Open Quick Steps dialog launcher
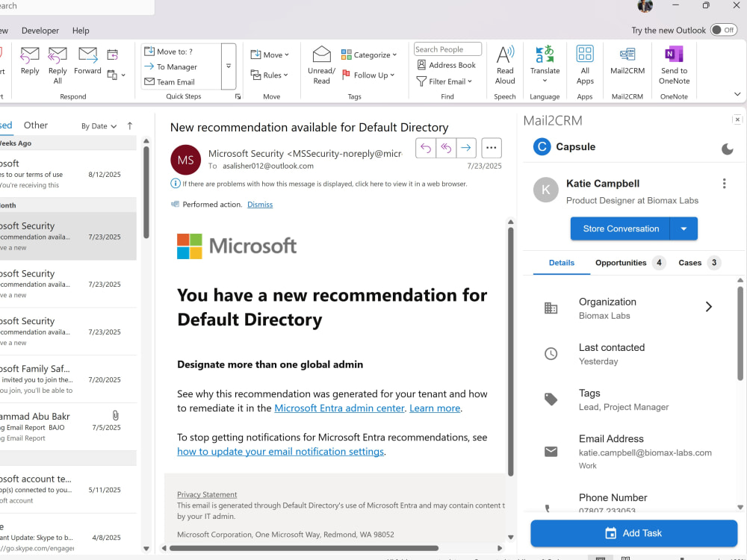 coord(238,96)
